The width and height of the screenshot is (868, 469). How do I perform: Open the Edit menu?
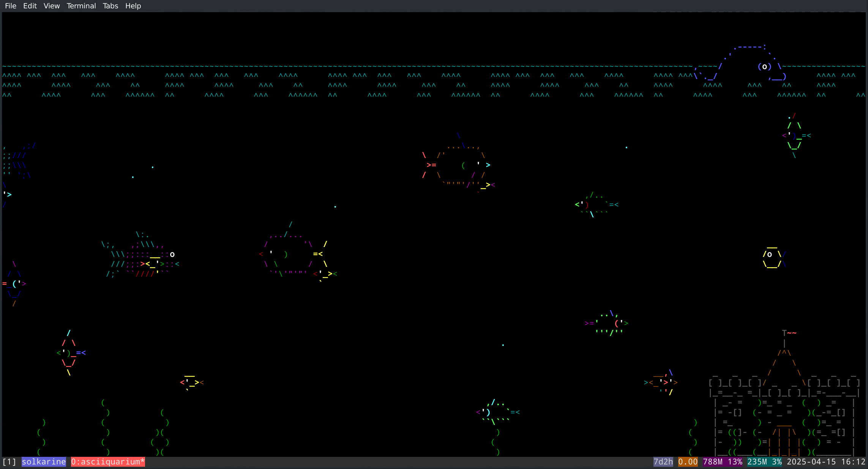pos(30,6)
